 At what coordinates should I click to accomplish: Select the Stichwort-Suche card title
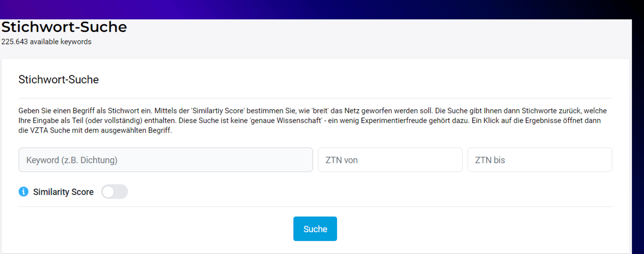pos(58,80)
